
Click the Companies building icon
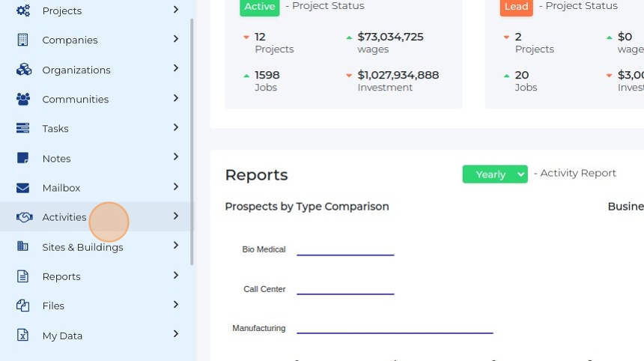[23, 40]
